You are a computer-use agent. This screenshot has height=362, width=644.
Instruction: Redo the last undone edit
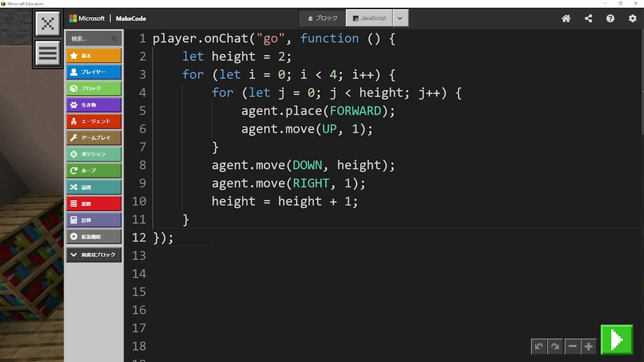555,346
